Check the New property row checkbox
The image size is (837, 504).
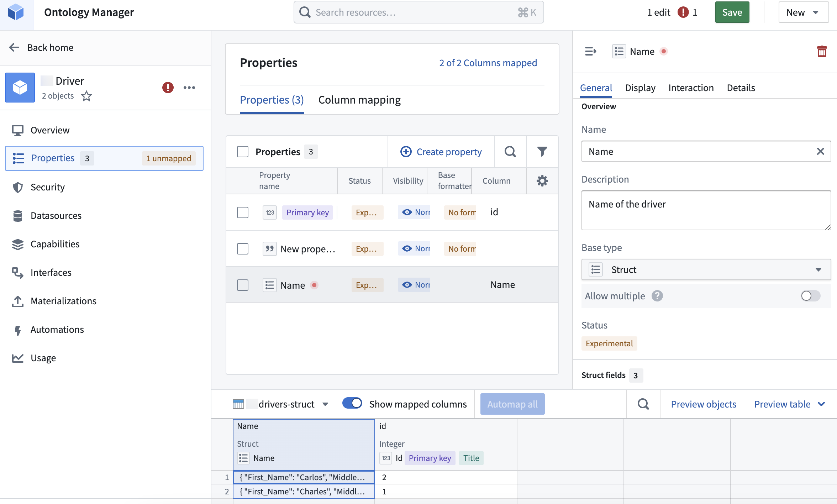(x=243, y=249)
